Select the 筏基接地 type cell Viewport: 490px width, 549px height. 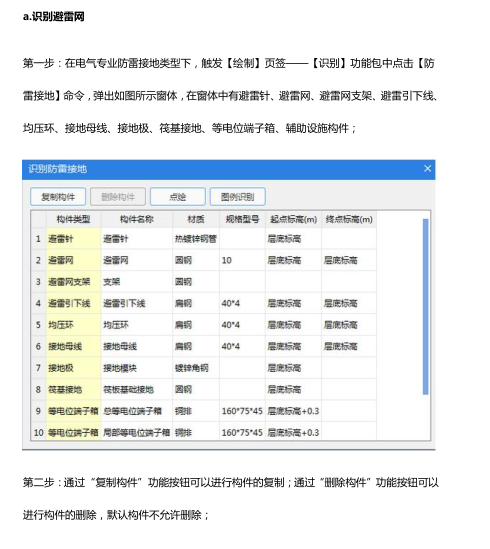click(x=74, y=389)
